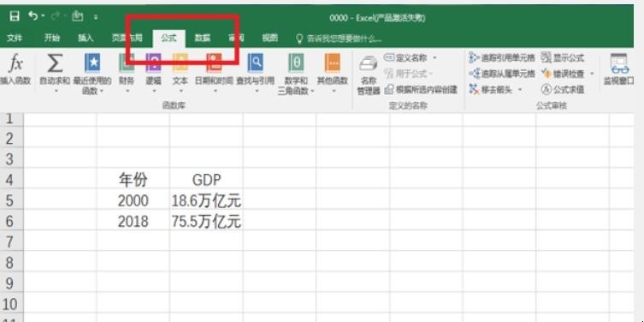
Task: Open the Watch Window (监视窗口)
Action: tap(619, 69)
